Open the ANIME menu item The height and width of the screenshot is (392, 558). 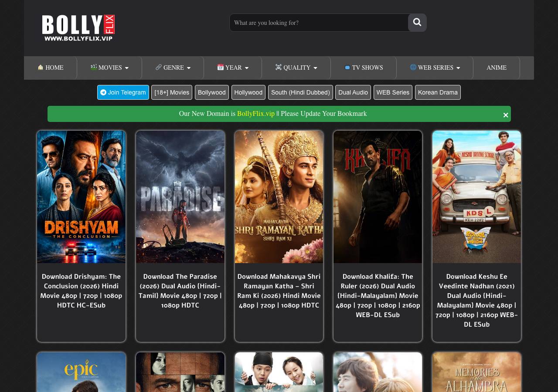(x=497, y=68)
